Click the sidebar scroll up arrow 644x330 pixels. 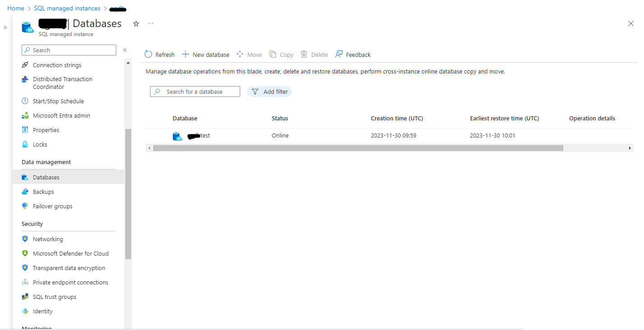128,63
